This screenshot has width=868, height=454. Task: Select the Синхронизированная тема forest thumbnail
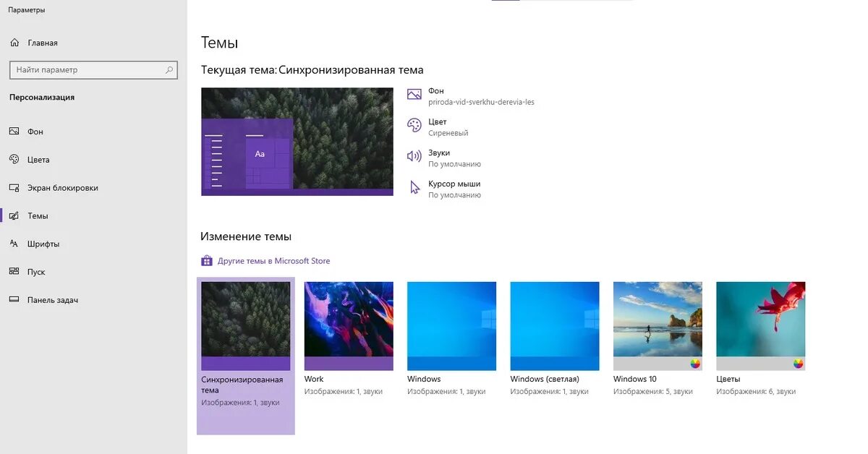click(x=246, y=326)
